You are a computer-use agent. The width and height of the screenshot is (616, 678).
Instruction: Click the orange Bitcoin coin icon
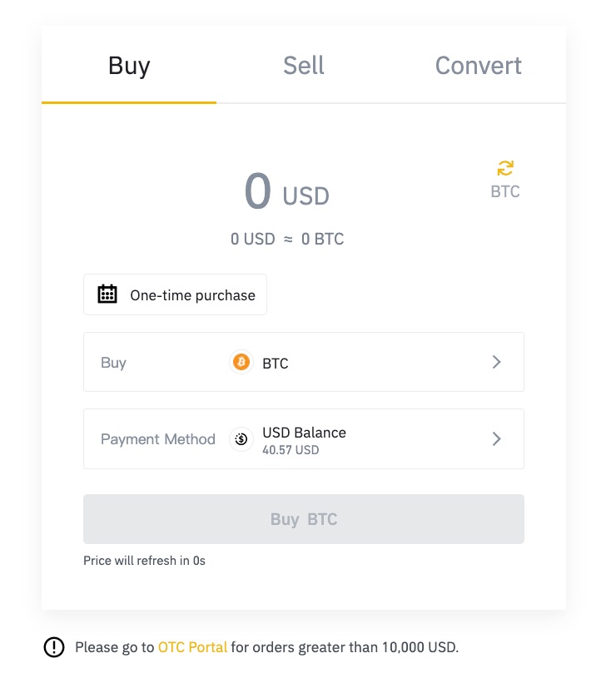pos(241,362)
